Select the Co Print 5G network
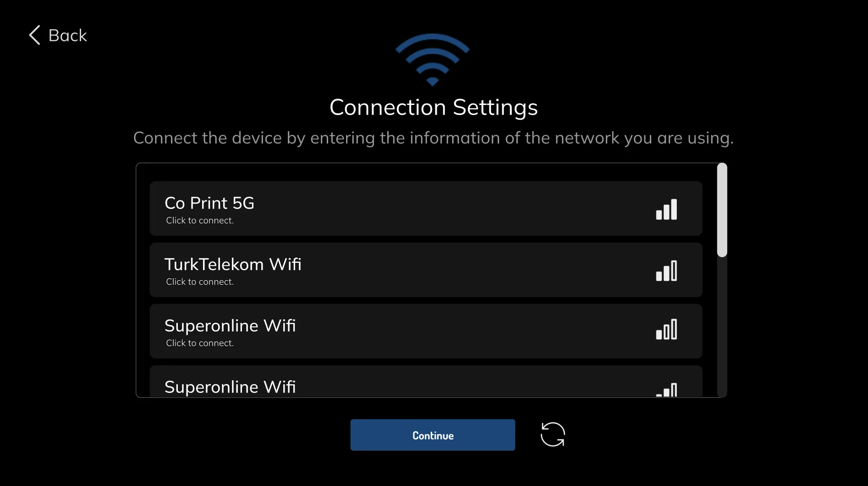Screen dimensions: 868x486 [x=426, y=209]
